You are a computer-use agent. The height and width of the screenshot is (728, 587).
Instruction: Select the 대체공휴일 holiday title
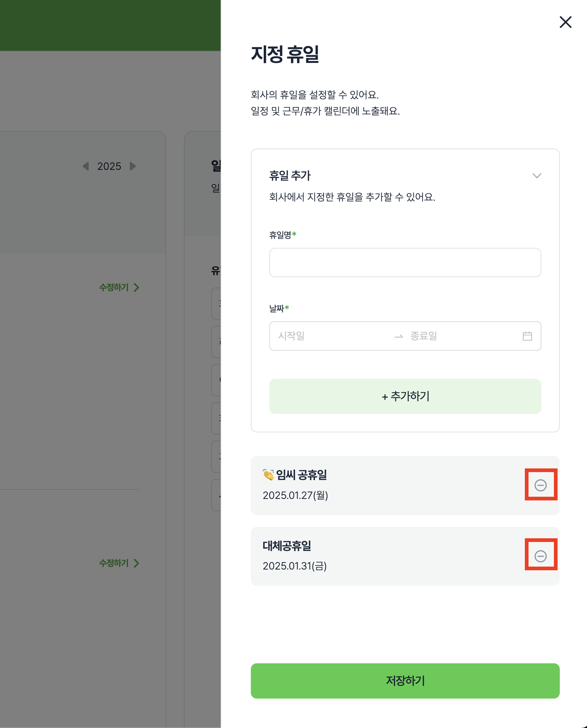287,546
